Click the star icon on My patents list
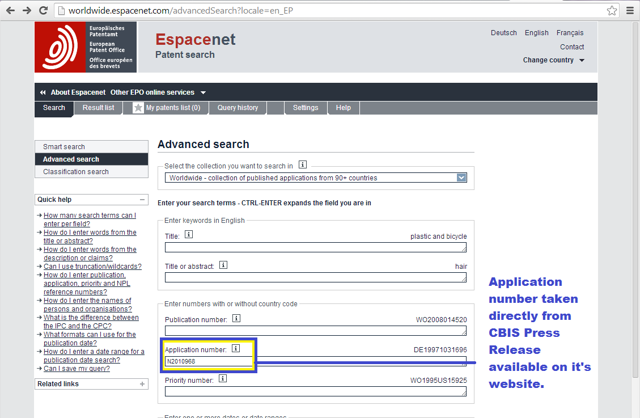 tap(138, 108)
